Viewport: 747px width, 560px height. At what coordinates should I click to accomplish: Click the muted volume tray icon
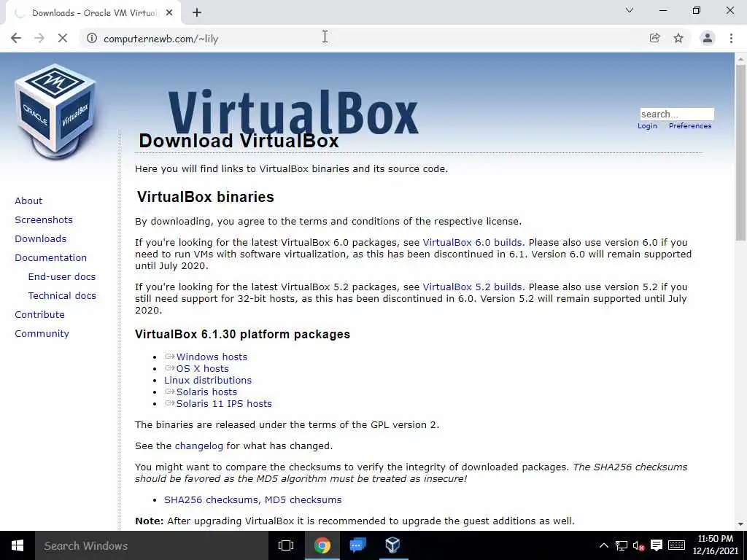(x=638, y=545)
